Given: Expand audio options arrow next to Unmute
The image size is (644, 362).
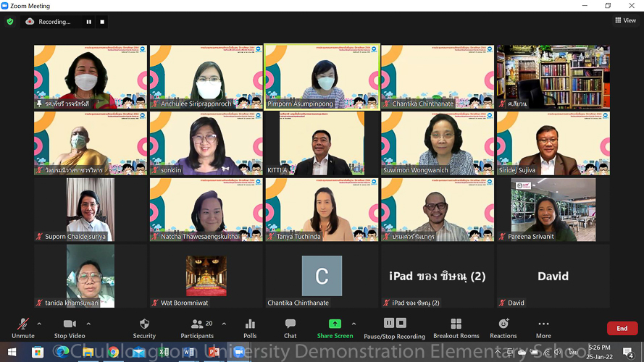Looking at the screenshot, I should pos(39,324).
